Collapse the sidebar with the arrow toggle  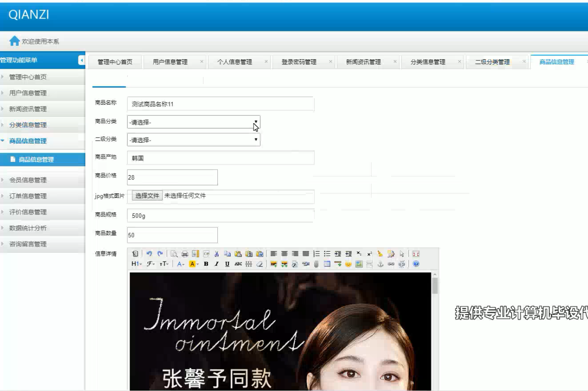point(81,60)
